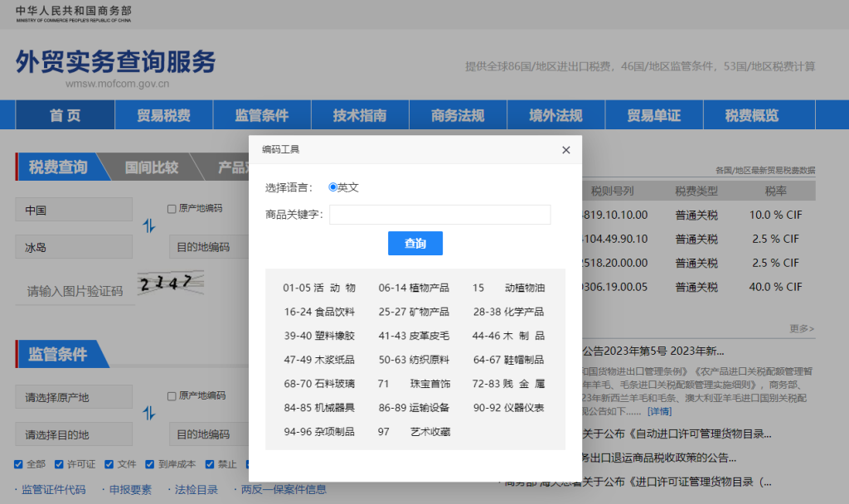Open the 贸易税费 navigation tab

tap(163, 114)
